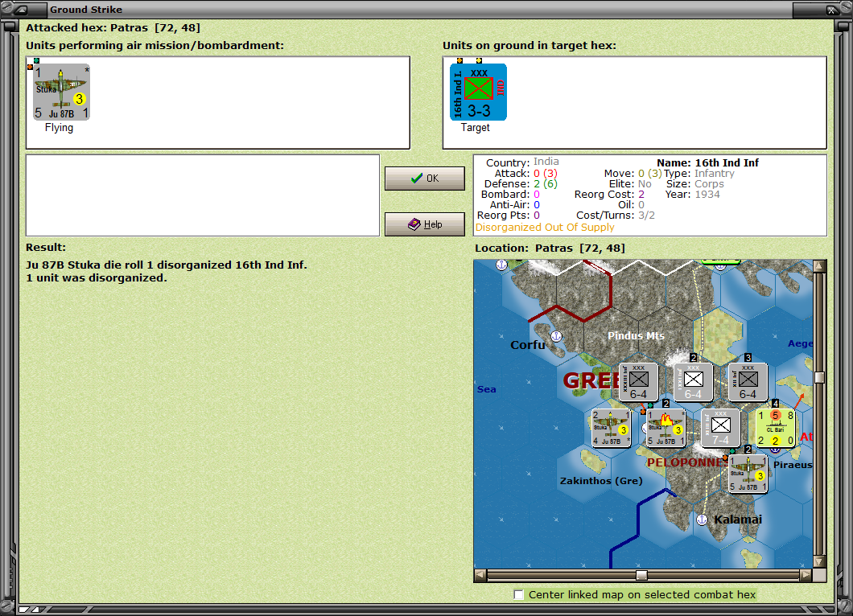Enable center linked map on selected combat hex
This screenshot has width=853, height=616.
click(x=519, y=594)
